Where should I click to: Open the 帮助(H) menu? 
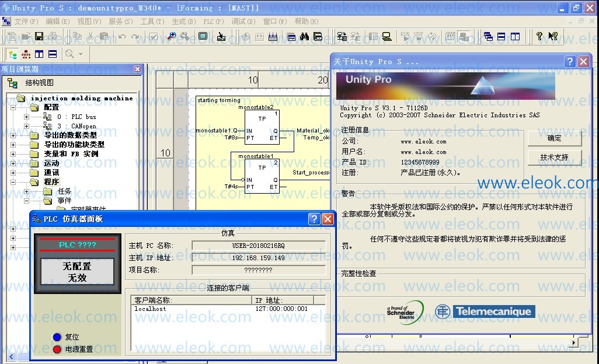pyautogui.click(x=307, y=22)
